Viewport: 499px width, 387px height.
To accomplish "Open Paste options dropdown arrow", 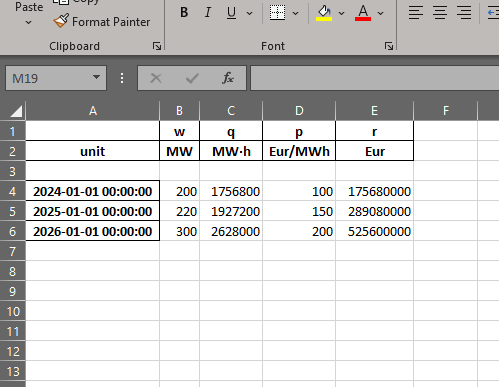I will click(x=29, y=23).
